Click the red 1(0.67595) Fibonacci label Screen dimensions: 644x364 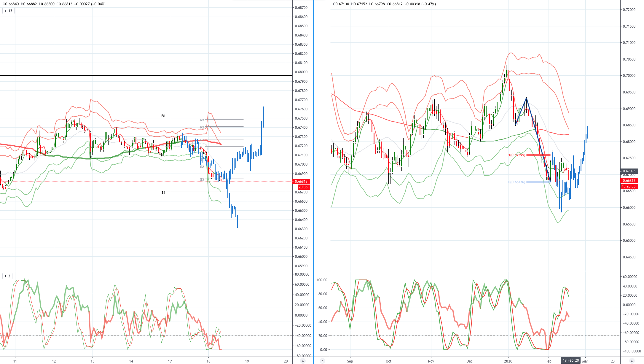coord(517,155)
